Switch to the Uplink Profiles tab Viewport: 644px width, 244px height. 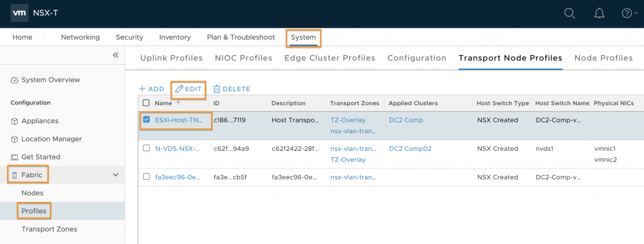[x=171, y=58]
